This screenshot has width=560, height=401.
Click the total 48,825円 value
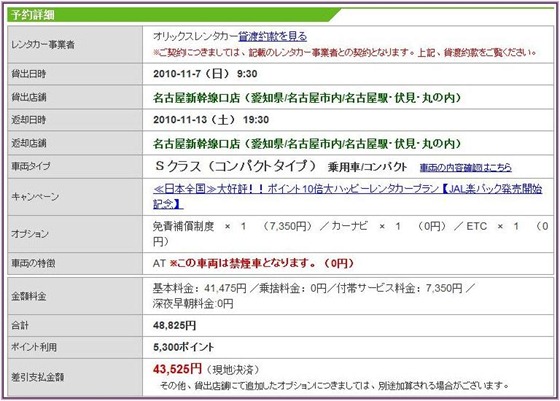pos(174,325)
